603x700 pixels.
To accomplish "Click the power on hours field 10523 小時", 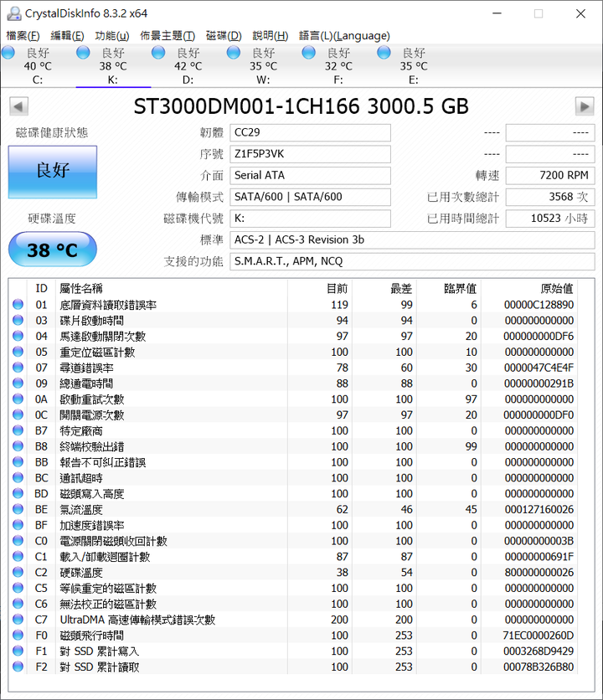I will 550,219.
